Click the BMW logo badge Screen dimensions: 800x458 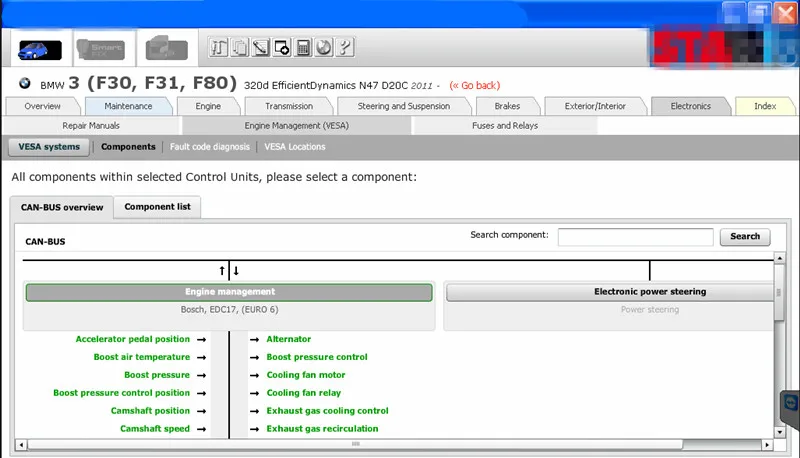24,84
